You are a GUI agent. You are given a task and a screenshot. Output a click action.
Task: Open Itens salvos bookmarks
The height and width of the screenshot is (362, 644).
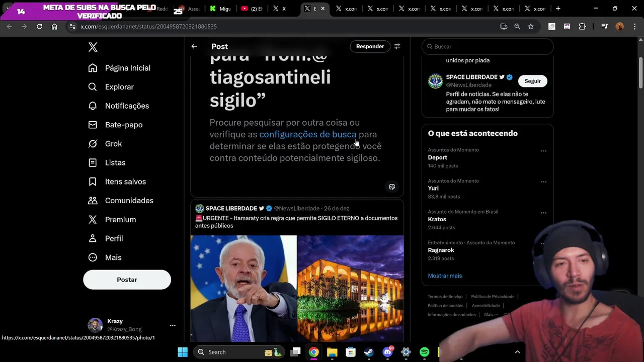117,182
